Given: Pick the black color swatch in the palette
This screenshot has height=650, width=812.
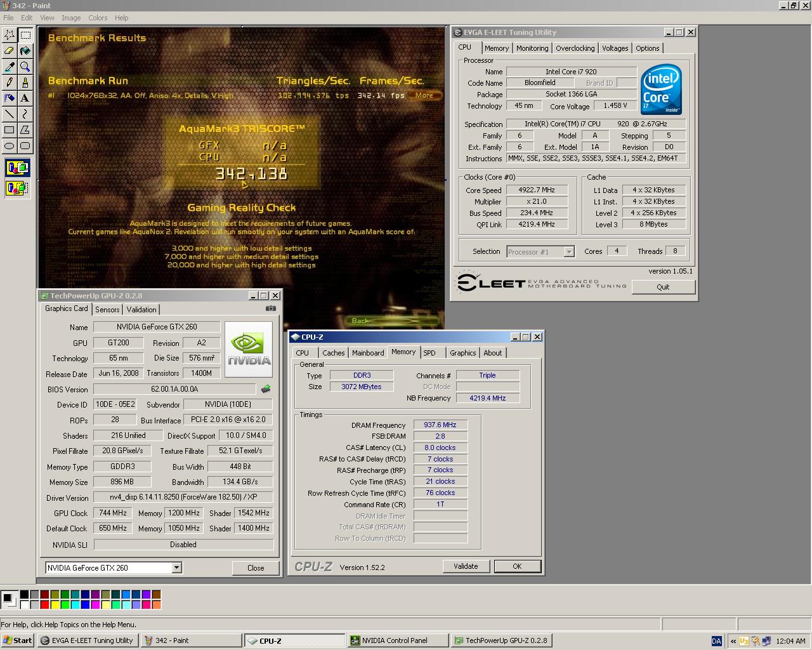Looking at the screenshot, I should (x=23, y=595).
